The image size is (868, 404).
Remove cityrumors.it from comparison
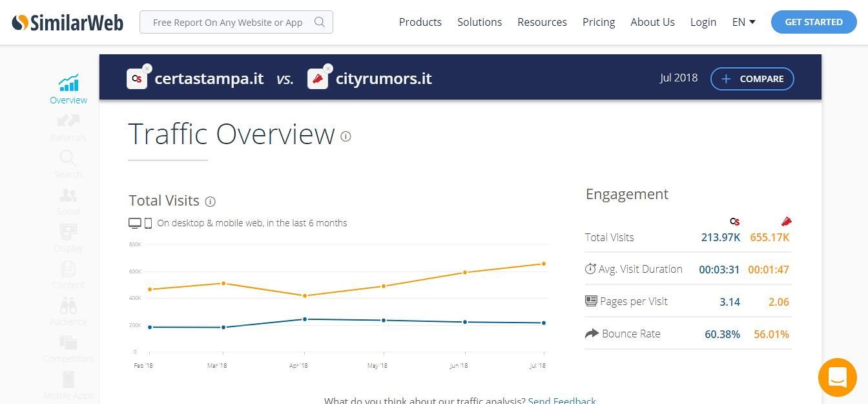coord(328,69)
